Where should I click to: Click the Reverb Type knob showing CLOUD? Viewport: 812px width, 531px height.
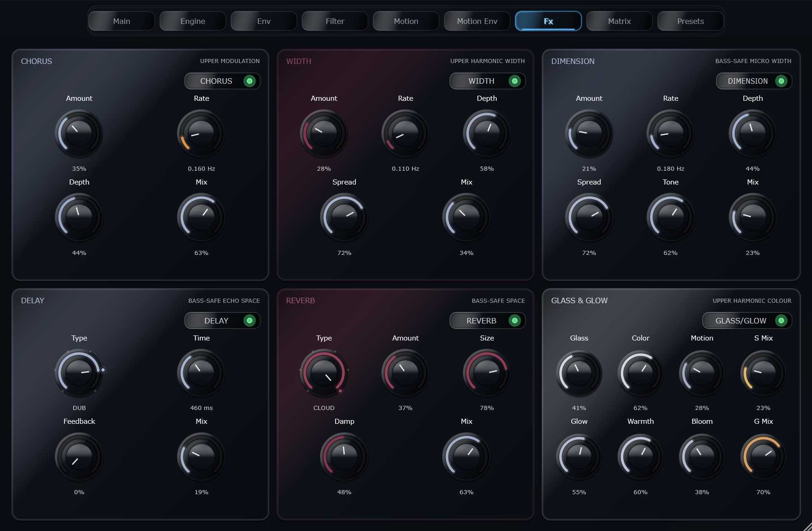click(x=324, y=373)
